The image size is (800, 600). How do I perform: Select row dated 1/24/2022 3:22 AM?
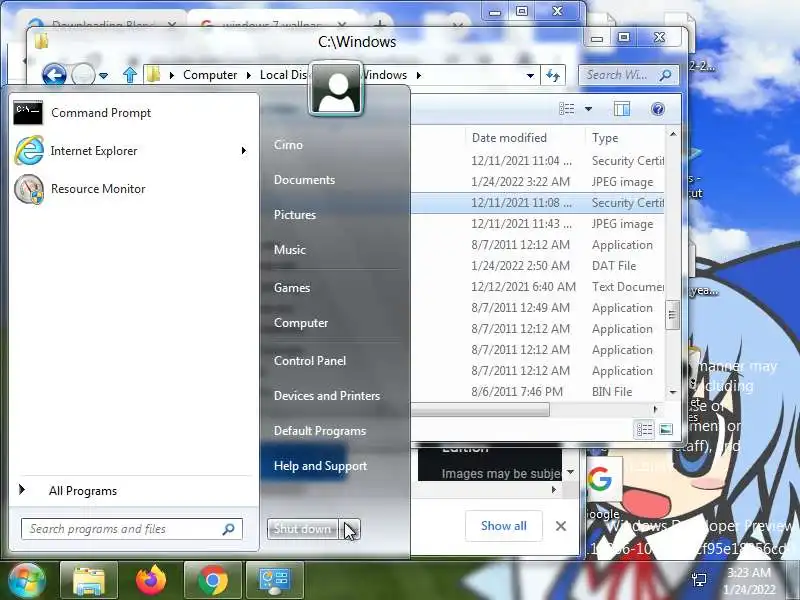pyautogui.click(x=538, y=182)
